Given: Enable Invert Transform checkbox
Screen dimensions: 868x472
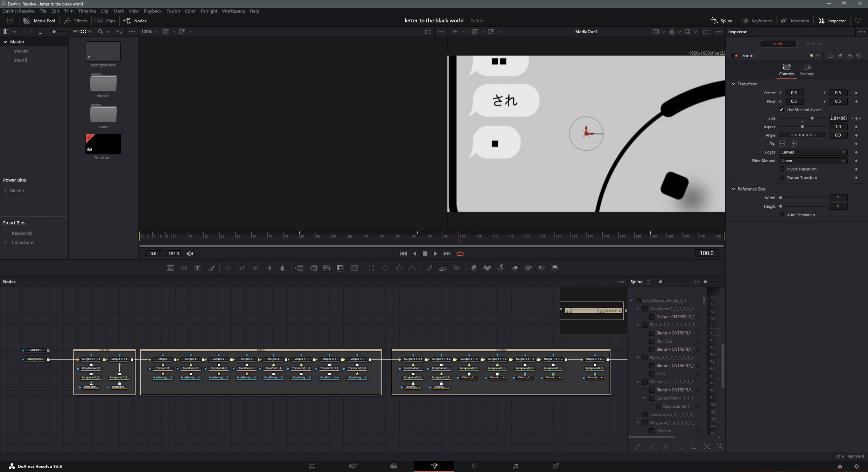Looking at the screenshot, I should point(782,169).
